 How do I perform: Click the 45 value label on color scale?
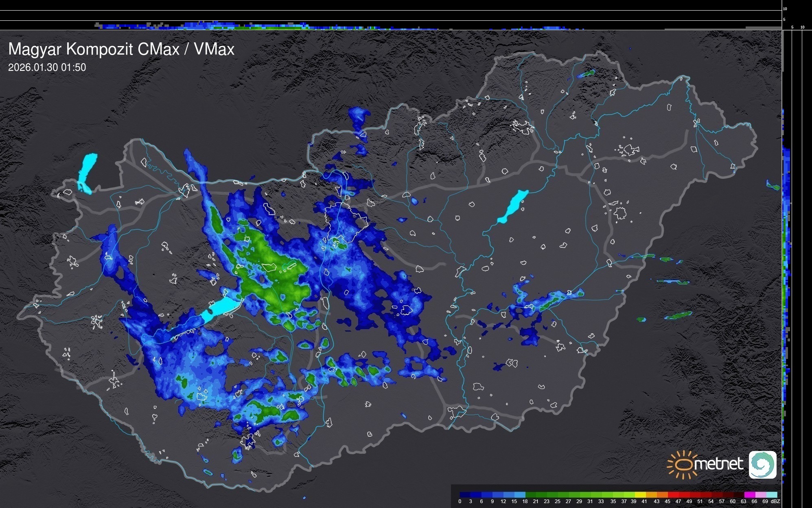pyautogui.click(x=668, y=501)
